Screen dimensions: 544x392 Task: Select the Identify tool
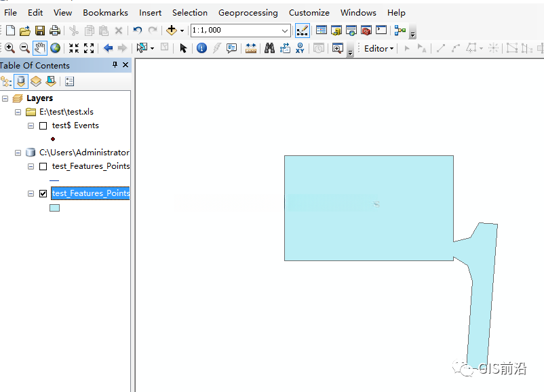(x=201, y=48)
